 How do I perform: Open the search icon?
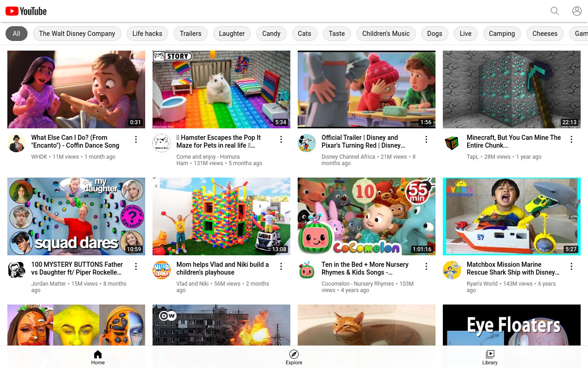[555, 11]
